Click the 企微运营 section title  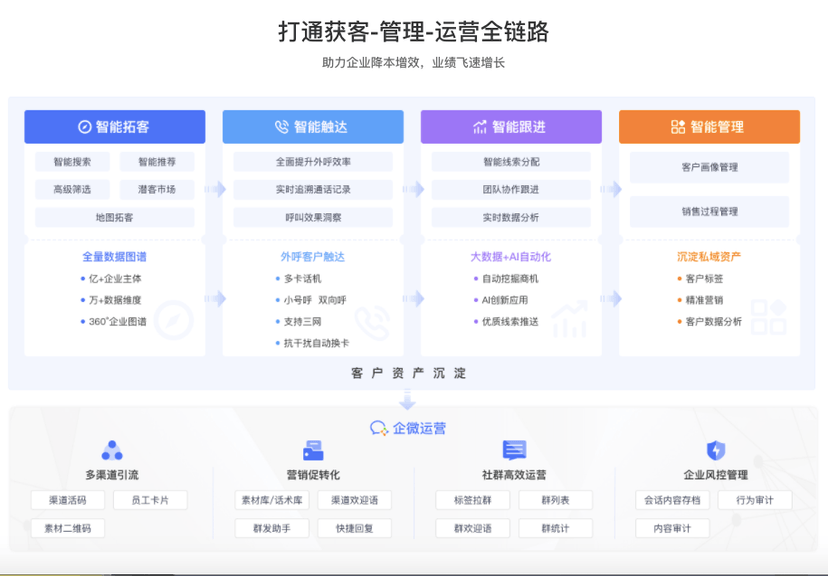pos(419,428)
